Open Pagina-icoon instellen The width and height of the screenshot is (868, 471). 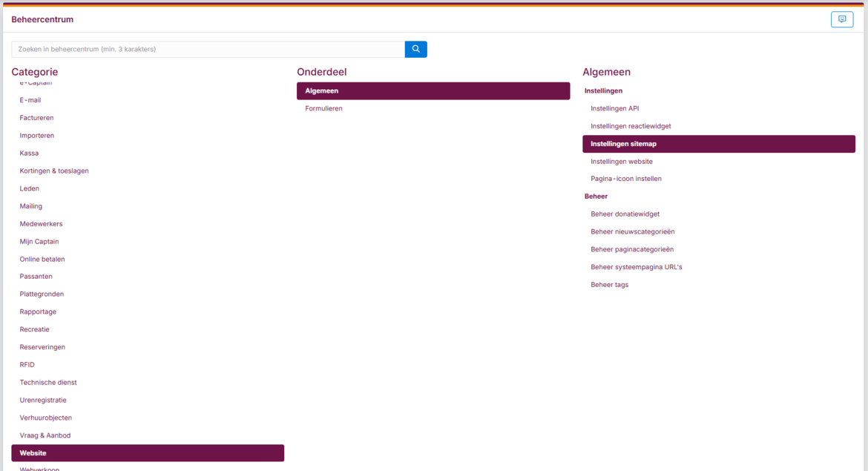tap(626, 178)
